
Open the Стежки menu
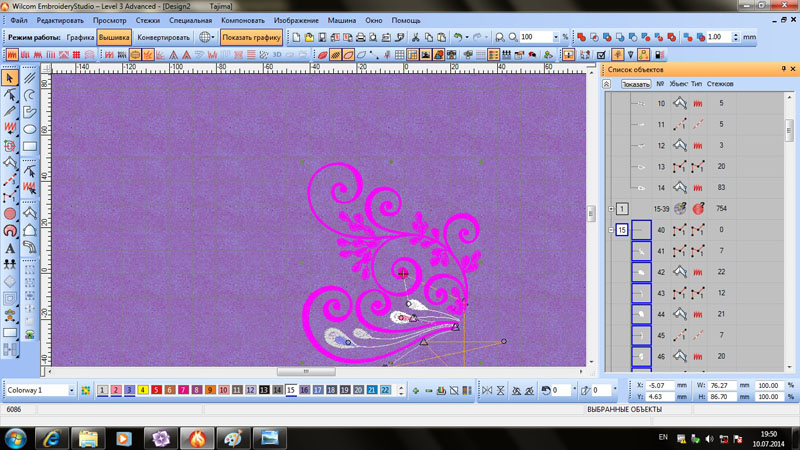147,20
